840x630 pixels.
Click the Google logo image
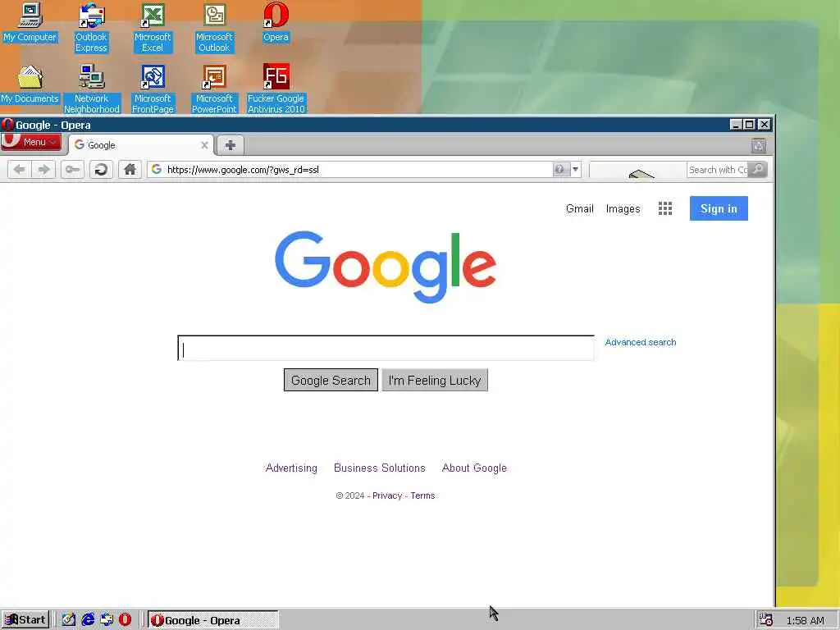[386, 267]
